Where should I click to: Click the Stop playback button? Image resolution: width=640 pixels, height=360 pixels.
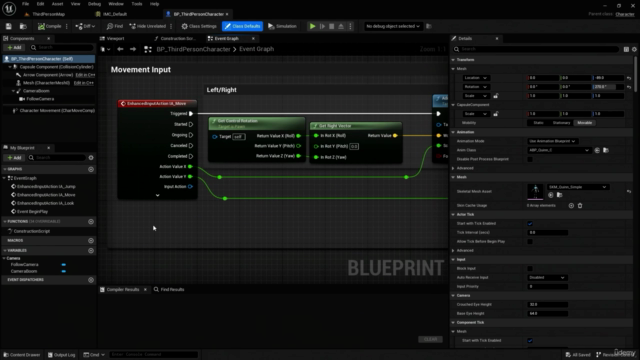331,26
